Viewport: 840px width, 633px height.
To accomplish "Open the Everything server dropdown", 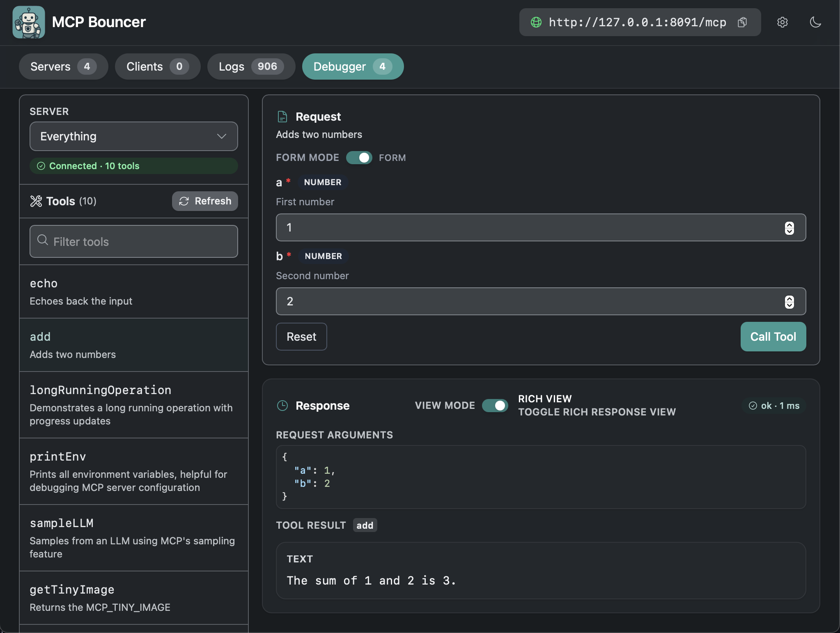I will click(x=133, y=136).
